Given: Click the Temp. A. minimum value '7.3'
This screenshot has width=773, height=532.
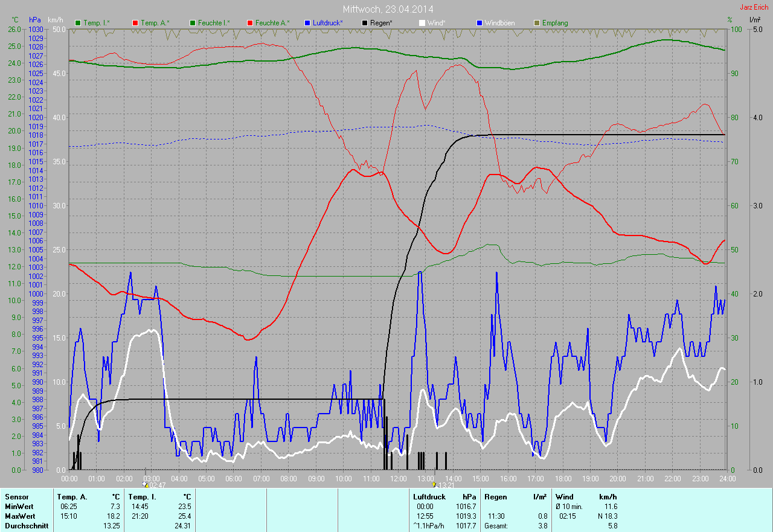Looking at the screenshot, I should pyautogui.click(x=115, y=507).
